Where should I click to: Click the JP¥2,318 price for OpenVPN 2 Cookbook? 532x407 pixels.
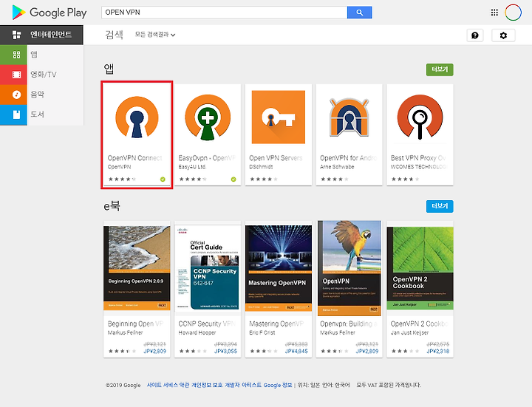coord(438,352)
